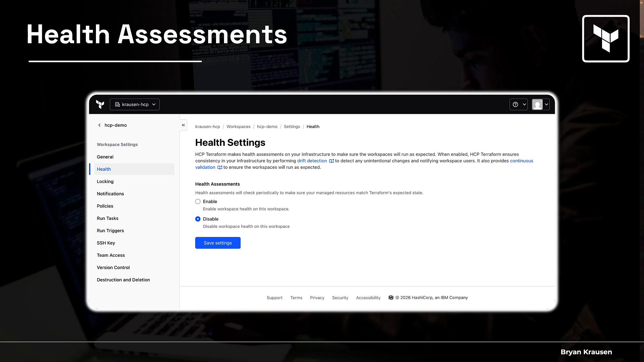The width and height of the screenshot is (644, 362).
Task: Click the HashiCorp logo in footer
Action: 391,298
